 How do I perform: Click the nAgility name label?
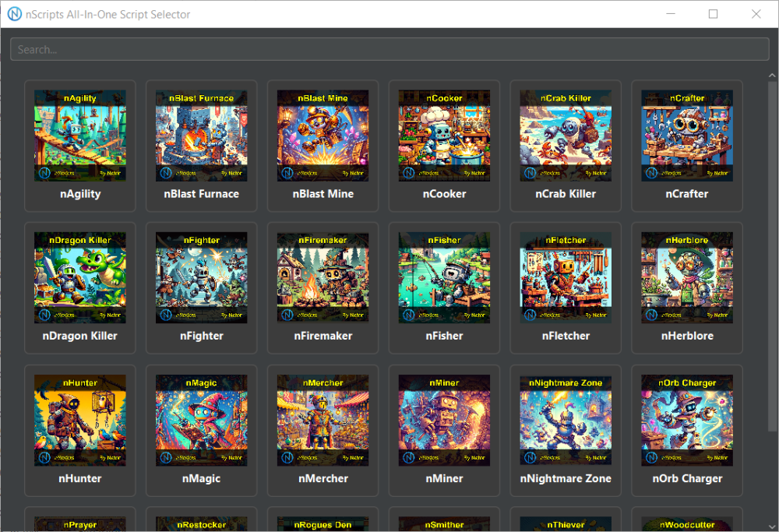tap(80, 194)
